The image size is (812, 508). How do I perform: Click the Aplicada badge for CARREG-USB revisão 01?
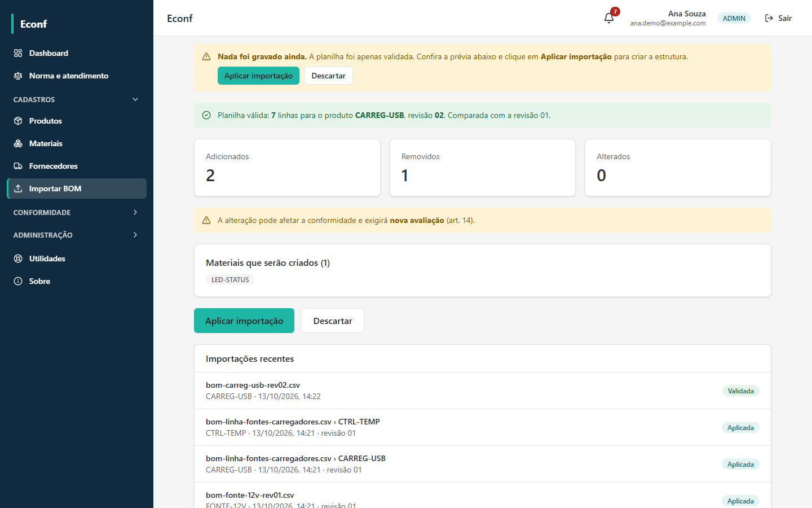pos(740,464)
